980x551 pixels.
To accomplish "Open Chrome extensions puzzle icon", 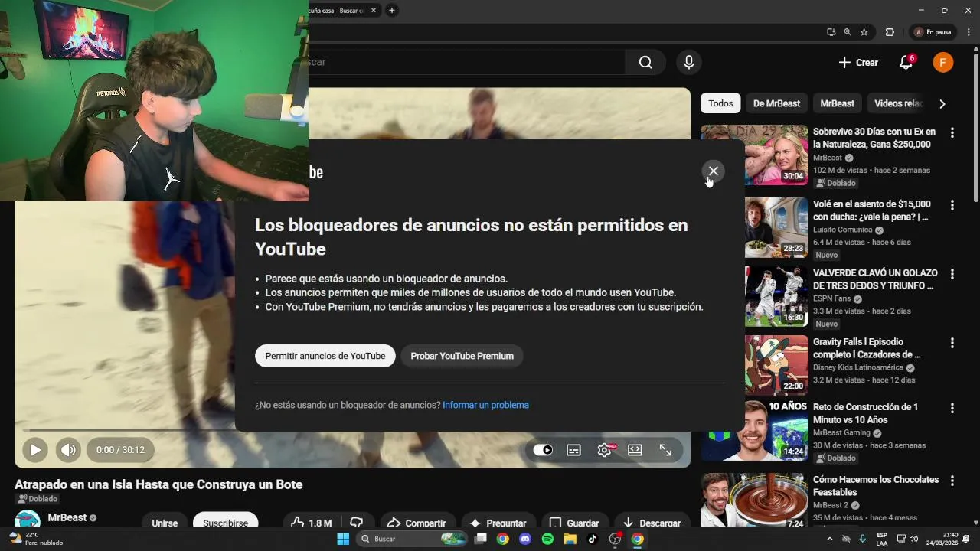I will 890,32.
